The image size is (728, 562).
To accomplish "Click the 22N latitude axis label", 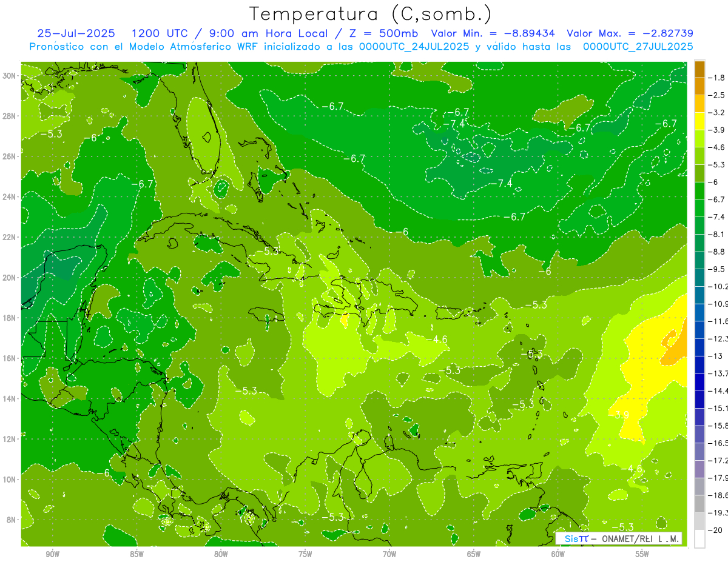I will pos(10,237).
